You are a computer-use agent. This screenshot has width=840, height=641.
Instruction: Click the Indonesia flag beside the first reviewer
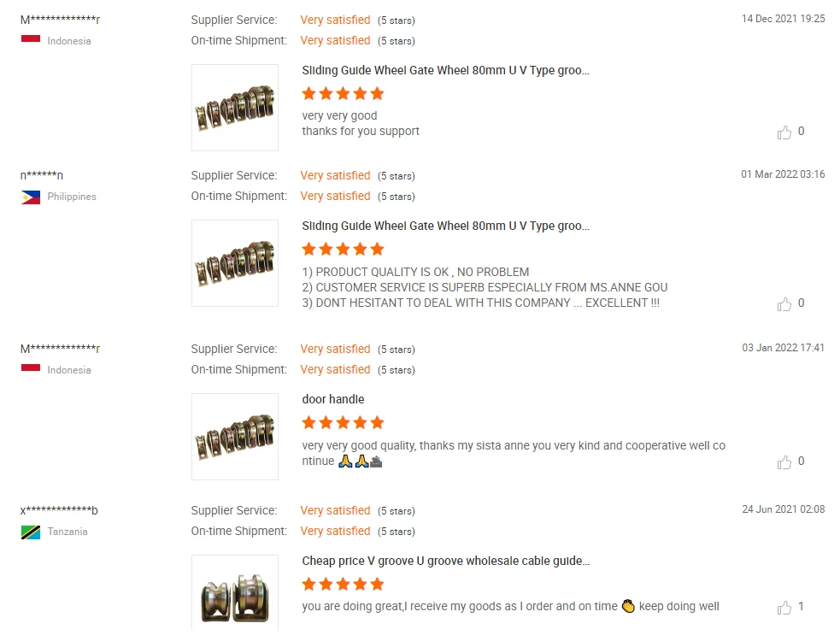tap(31, 38)
